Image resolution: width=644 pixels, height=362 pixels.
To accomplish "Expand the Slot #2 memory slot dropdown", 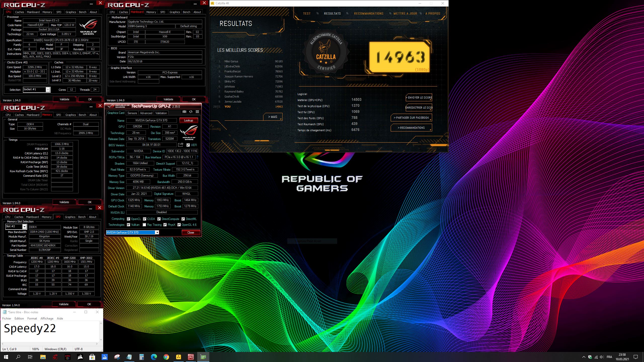I will 24,227.
